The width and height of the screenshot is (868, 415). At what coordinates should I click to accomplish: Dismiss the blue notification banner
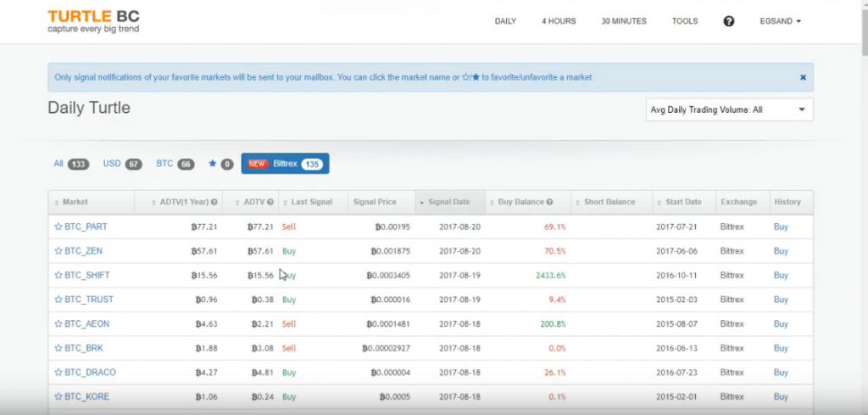pyautogui.click(x=803, y=77)
